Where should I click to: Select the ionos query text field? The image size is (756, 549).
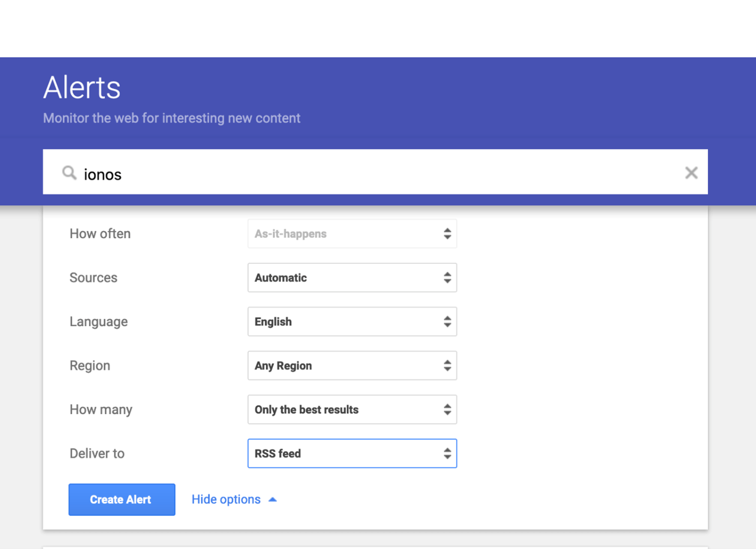tap(327, 174)
